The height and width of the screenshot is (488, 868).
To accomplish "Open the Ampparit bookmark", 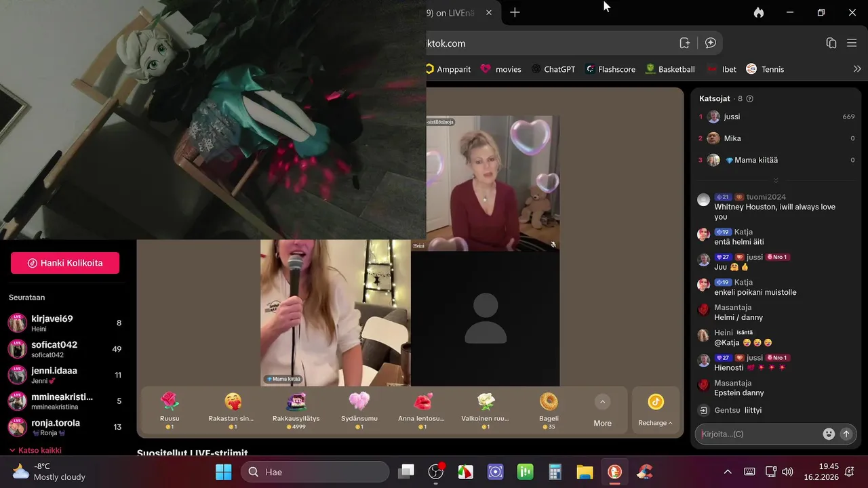I will (449, 69).
